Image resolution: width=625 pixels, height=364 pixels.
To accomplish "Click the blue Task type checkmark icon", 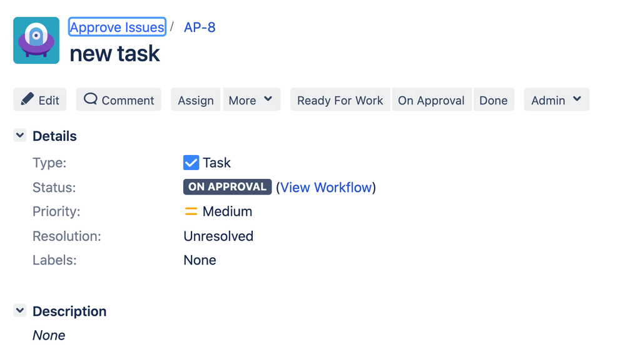I will (191, 163).
